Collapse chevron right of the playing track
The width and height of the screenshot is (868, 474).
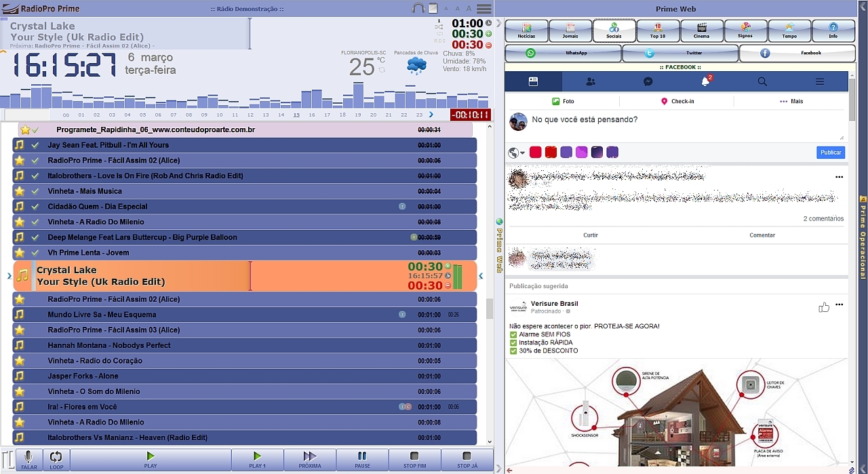(x=481, y=276)
